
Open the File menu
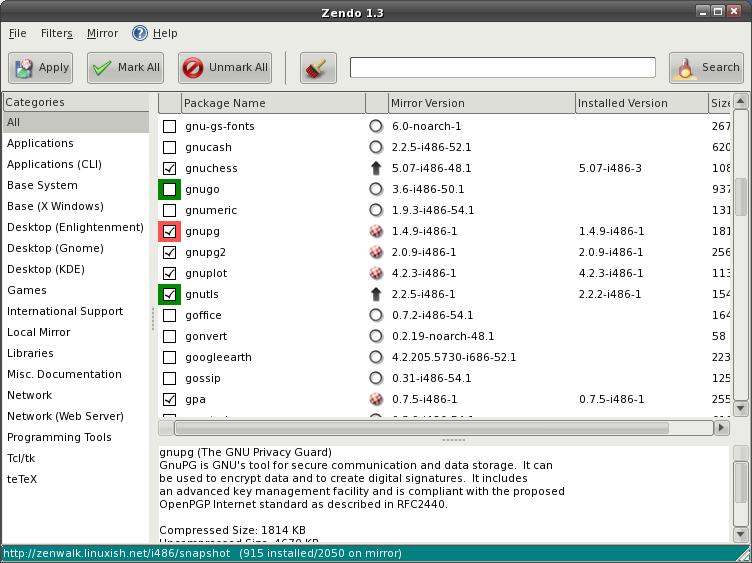tap(17, 33)
